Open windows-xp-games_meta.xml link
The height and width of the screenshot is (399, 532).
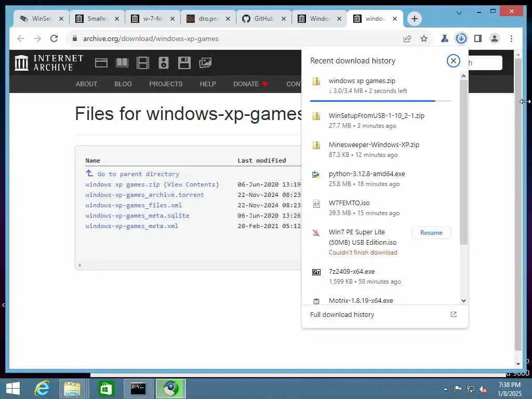point(131,226)
